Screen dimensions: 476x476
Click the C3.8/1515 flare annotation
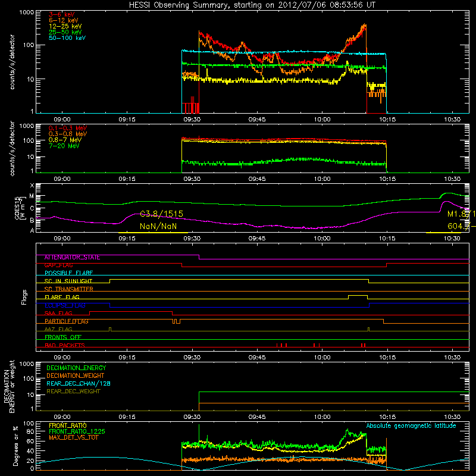click(x=161, y=214)
